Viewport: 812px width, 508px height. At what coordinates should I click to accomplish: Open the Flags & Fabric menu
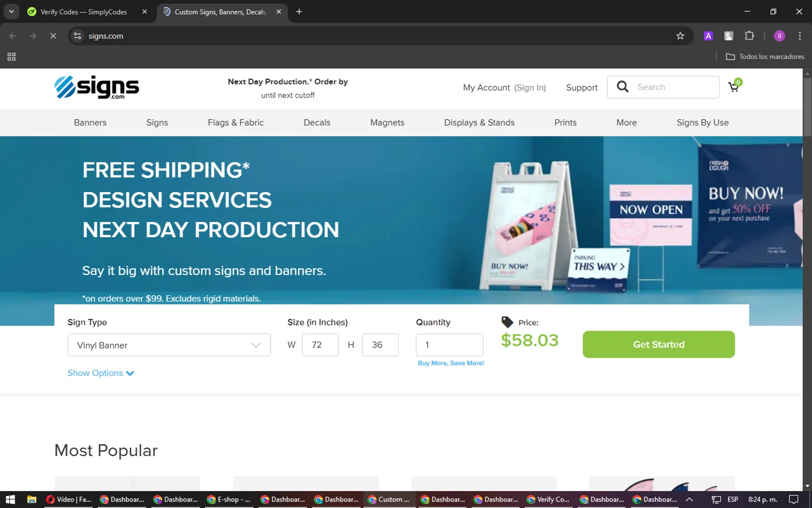(236, 122)
